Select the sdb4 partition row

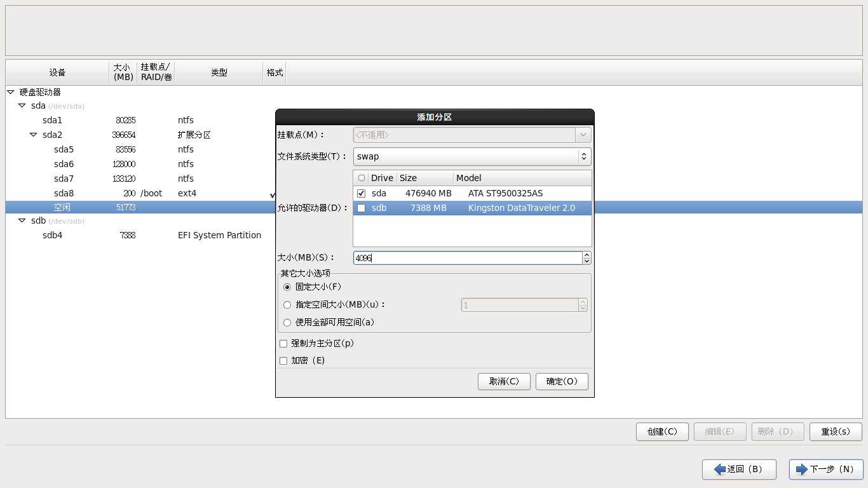tap(434, 235)
